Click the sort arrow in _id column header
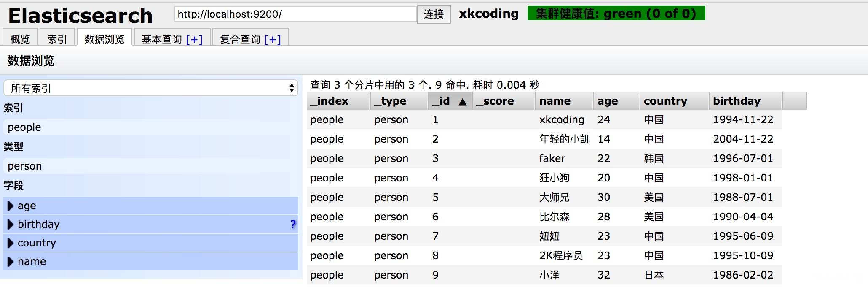Image resolution: width=868 pixels, height=287 pixels. coord(462,101)
